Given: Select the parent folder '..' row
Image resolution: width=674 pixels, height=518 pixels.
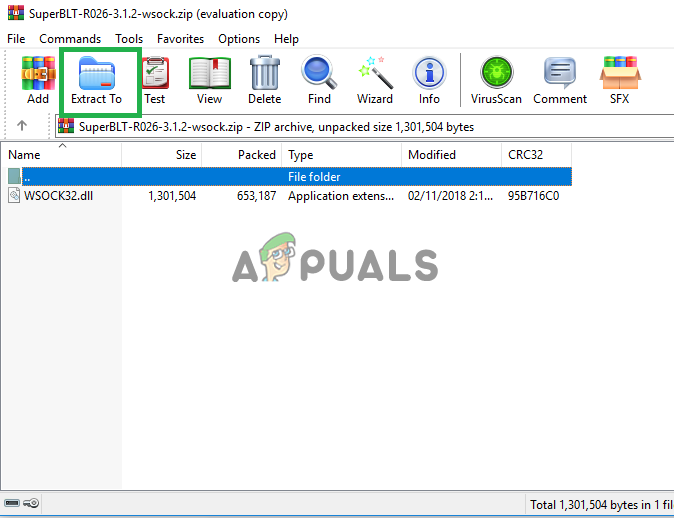Looking at the screenshot, I should [x=290, y=177].
